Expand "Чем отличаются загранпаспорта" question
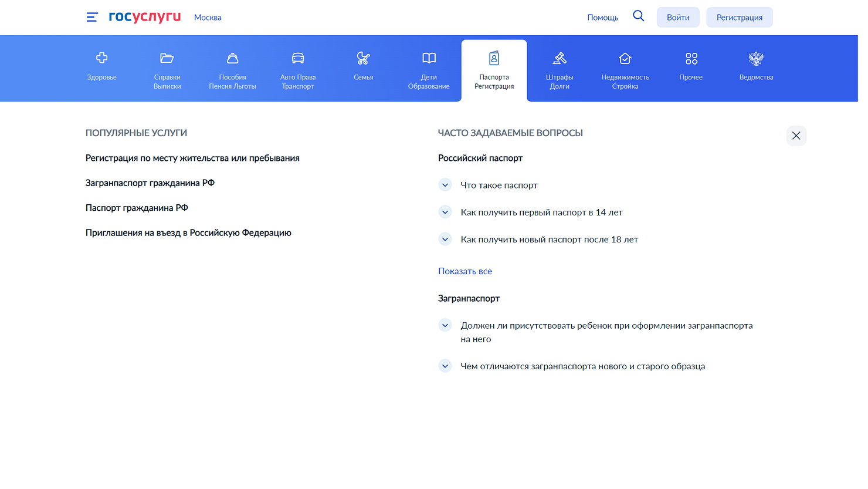The height and width of the screenshot is (489, 868). 445,366
